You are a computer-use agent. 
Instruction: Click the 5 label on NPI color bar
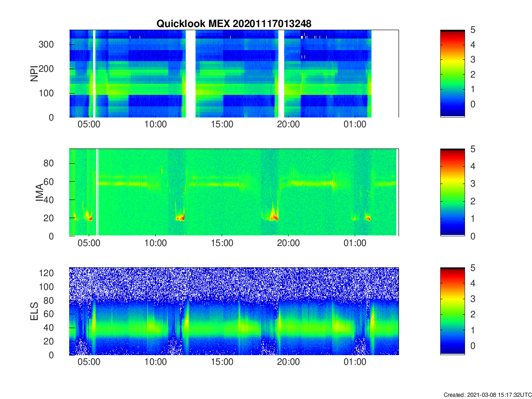473,30
